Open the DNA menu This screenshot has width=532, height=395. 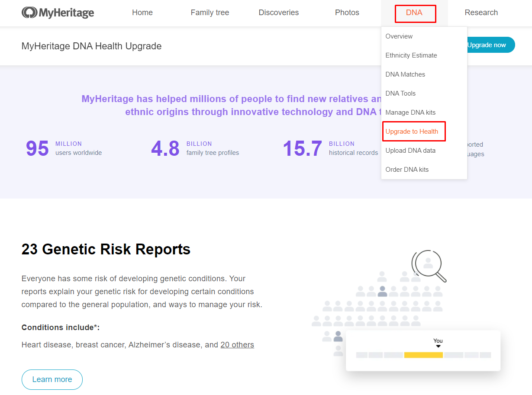[x=414, y=13]
